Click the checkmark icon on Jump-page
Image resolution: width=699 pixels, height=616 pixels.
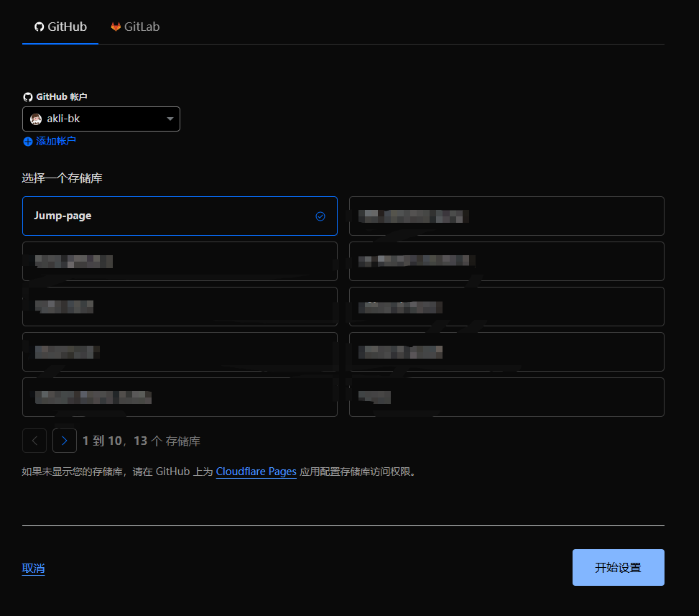point(320,216)
